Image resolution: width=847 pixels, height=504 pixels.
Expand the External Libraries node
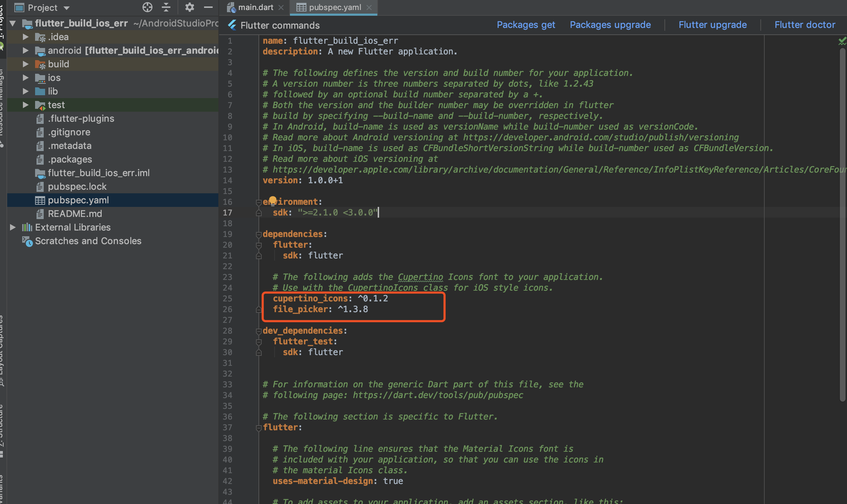[x=13, y=227]
